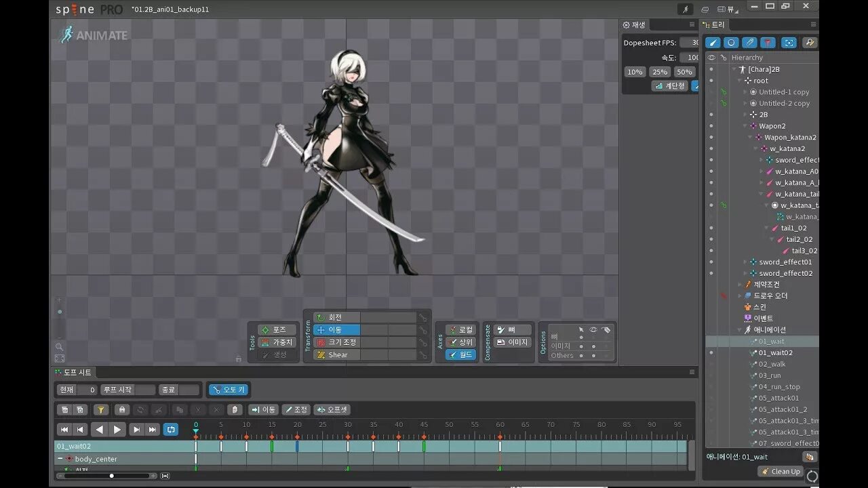Select the 02_walk animation
This screenshot has width=868, height=488.
tap(772, 364)
